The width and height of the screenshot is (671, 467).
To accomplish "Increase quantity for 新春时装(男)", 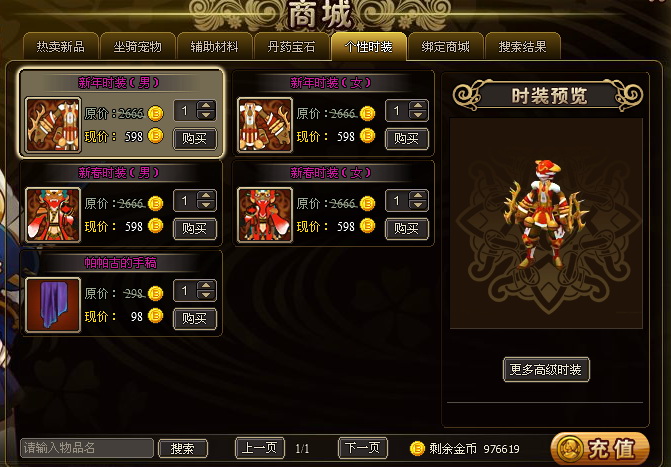I will tap(206, 196).
